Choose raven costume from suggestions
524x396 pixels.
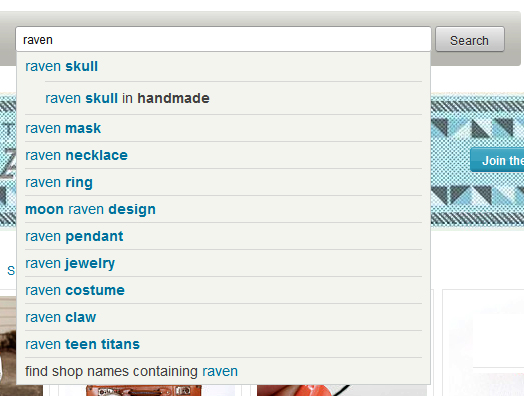click(223, 290)
